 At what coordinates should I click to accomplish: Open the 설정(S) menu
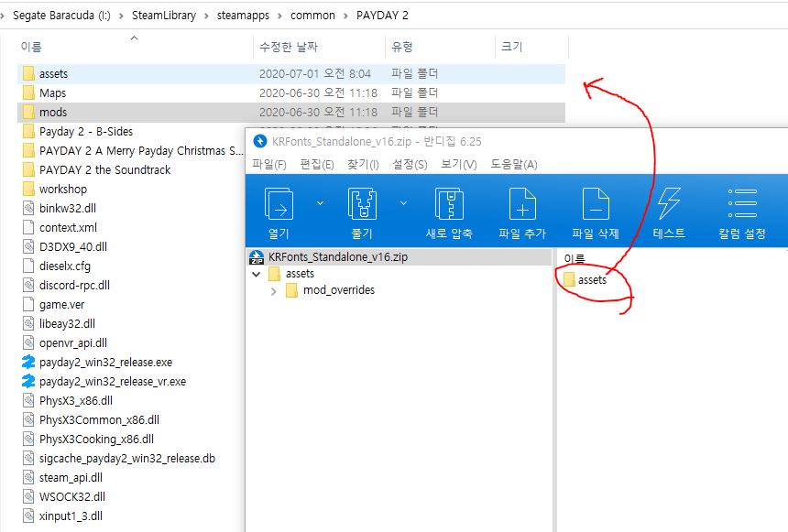tap(410, 165)
